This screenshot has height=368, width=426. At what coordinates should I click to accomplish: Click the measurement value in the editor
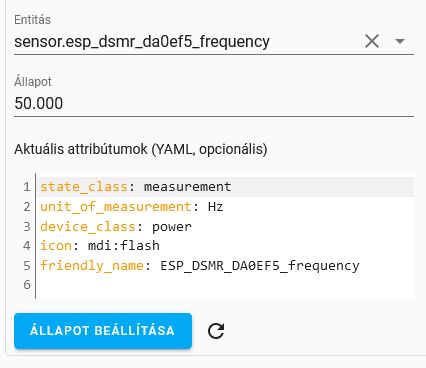(187, 187)
